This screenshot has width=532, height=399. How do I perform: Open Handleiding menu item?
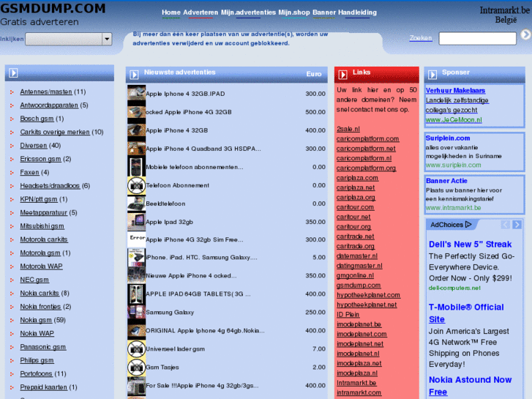(357, 12)
